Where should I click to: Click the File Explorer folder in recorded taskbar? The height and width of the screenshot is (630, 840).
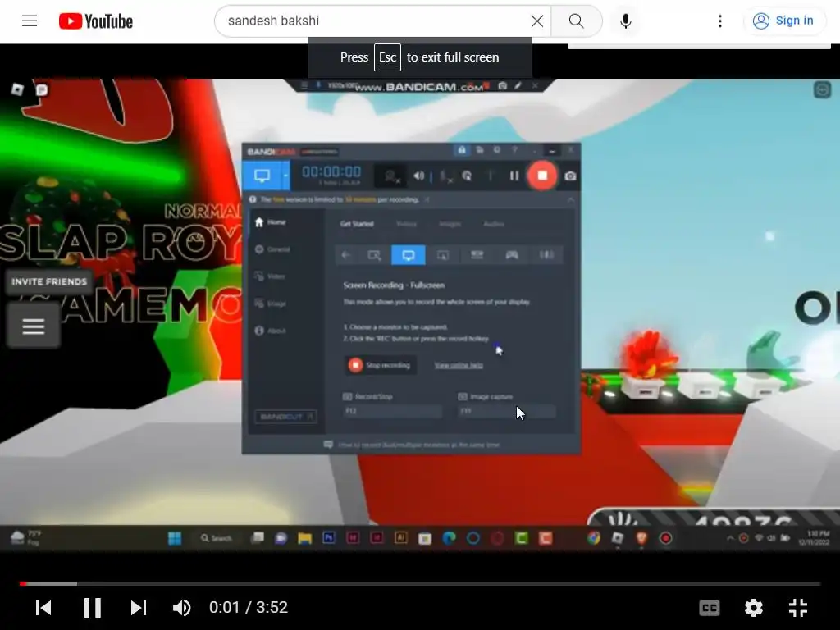pos(305,538)
